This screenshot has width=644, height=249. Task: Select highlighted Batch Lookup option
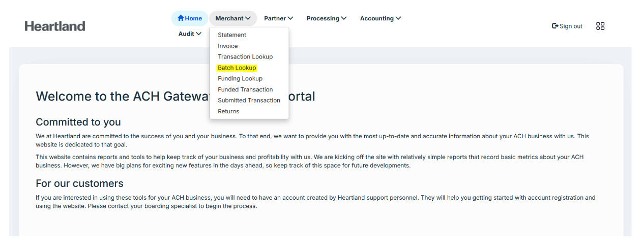pos(237,68)
